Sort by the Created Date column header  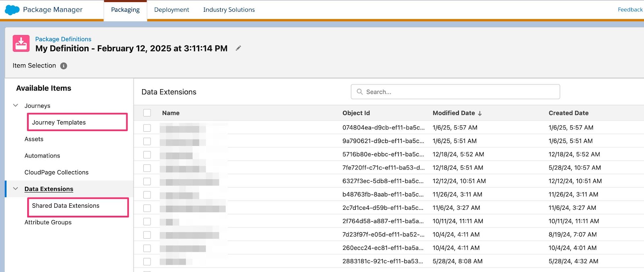[x=568, y=113]
